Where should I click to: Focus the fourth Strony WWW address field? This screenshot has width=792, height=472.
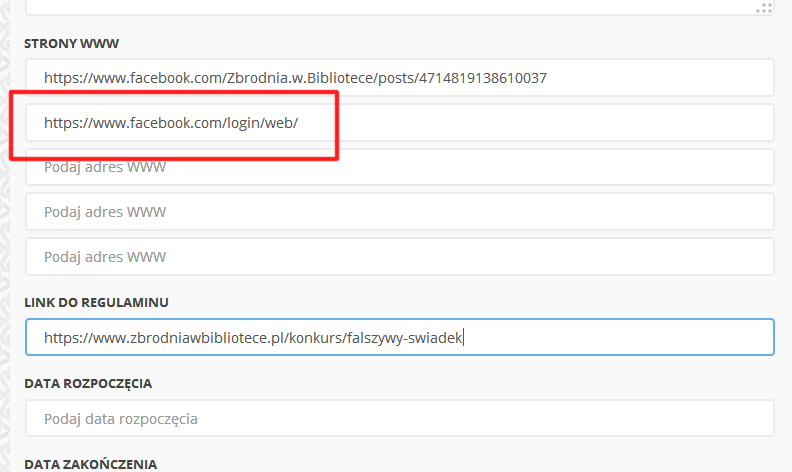400,212
